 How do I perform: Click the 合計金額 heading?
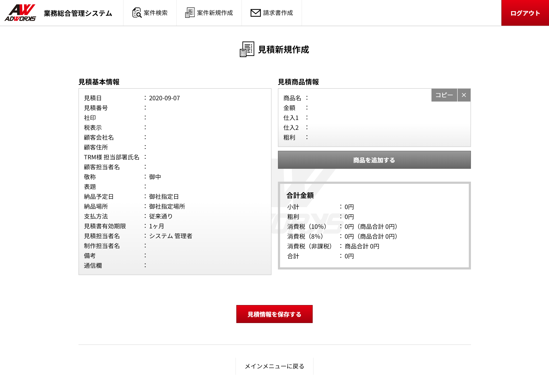(x=300, y=195)
